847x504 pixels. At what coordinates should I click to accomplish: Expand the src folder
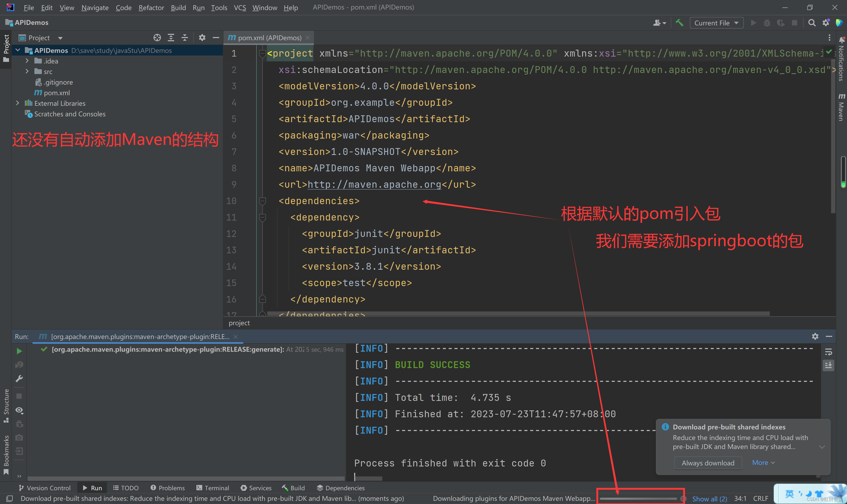click(x=27, y=72)
